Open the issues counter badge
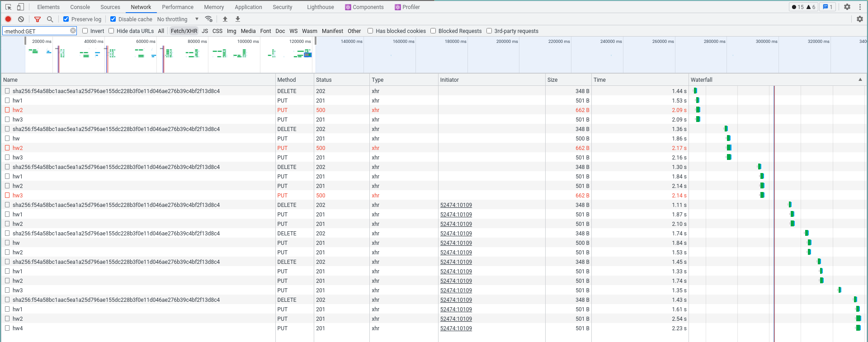The image size is (868, 342). point(827,7)
